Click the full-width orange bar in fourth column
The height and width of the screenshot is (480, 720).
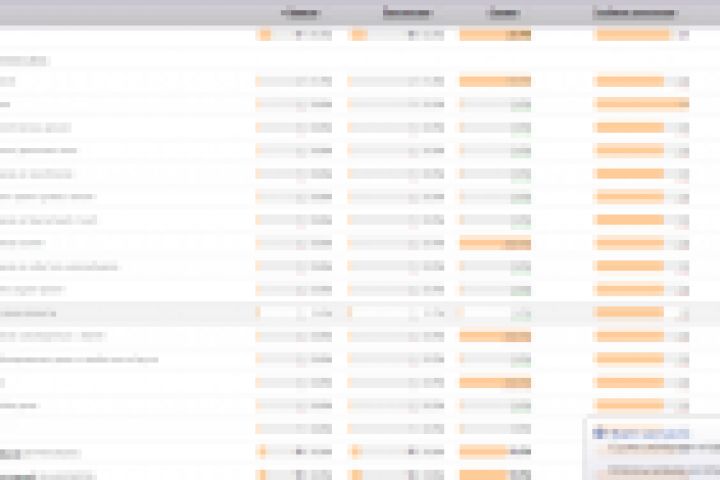pyautogui.click(x=642, y=104)
